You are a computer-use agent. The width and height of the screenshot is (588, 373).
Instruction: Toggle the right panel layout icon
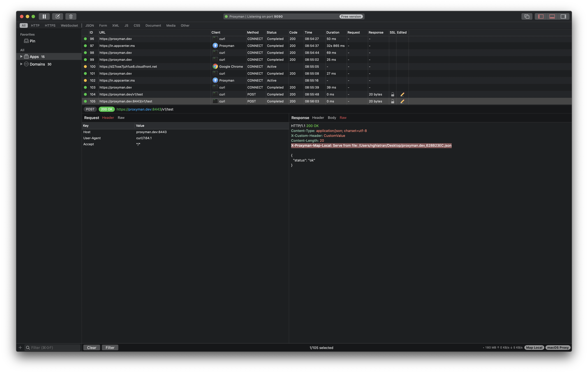pyautogui.click(x=563, y=16)
